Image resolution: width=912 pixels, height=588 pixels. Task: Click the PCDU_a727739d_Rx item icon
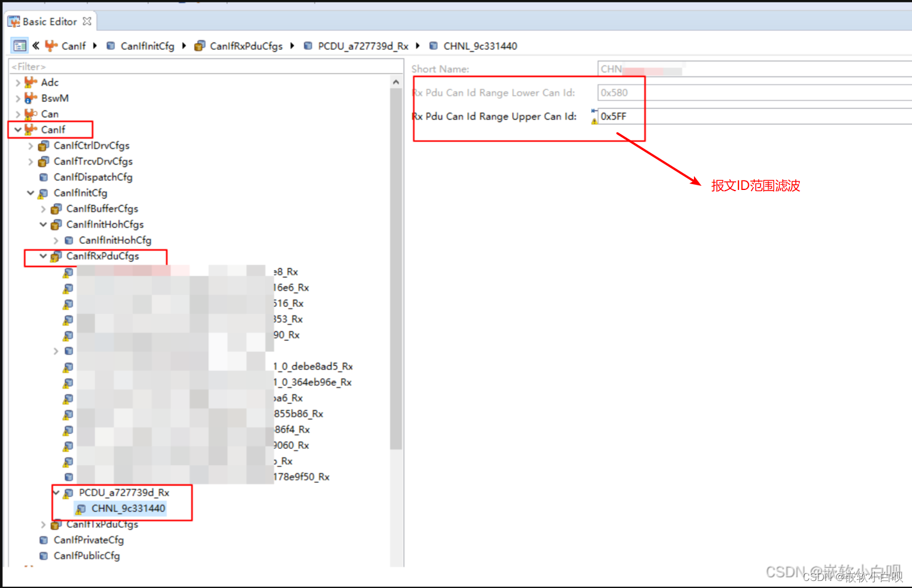68,493
